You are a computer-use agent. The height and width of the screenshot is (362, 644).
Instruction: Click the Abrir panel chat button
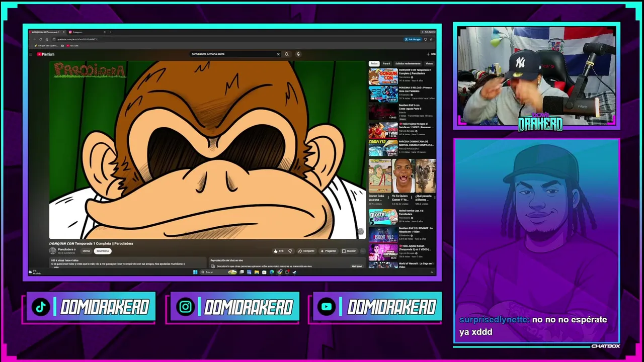coord(357,266)
